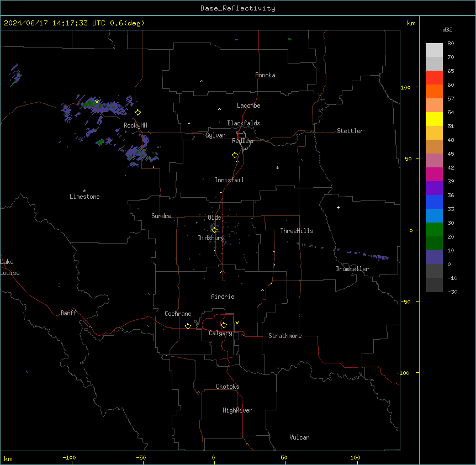Select the ThreeHills label
Viewport: 476px width, 465px height.
click(297, 231)
